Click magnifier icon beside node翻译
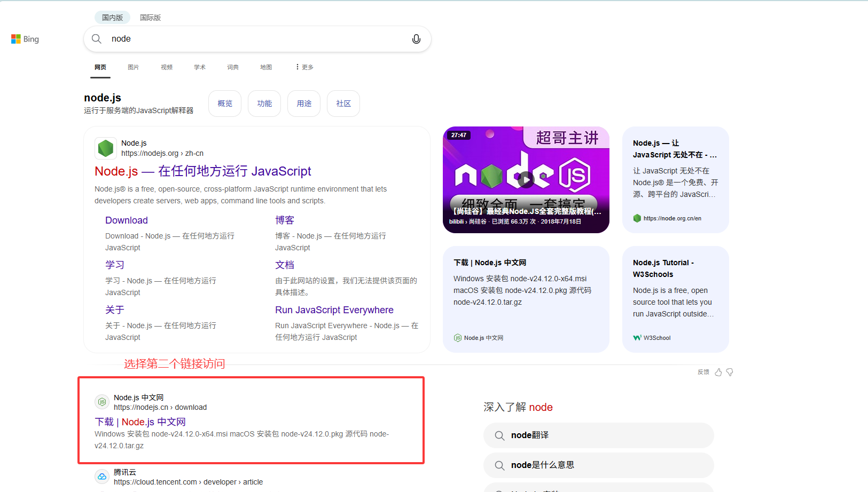Viewport: 868px width, 492px height. pyautogui.click(x=499, y=435)
